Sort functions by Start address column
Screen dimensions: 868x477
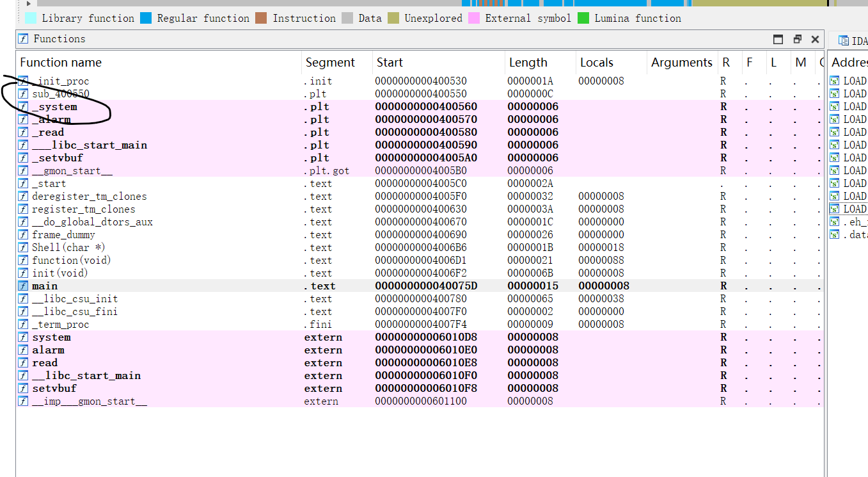(x=390, y=63)
